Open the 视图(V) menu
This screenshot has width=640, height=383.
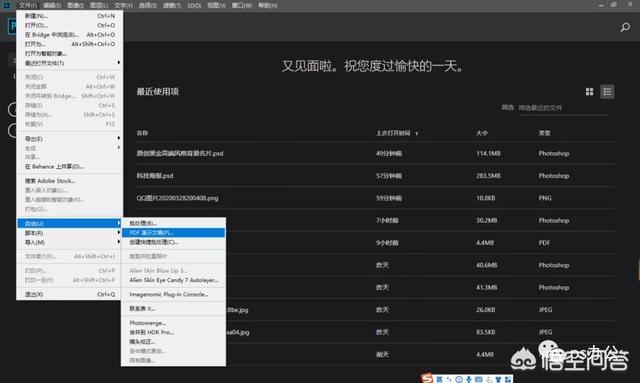pyautogui.click(x=216, y=5)
